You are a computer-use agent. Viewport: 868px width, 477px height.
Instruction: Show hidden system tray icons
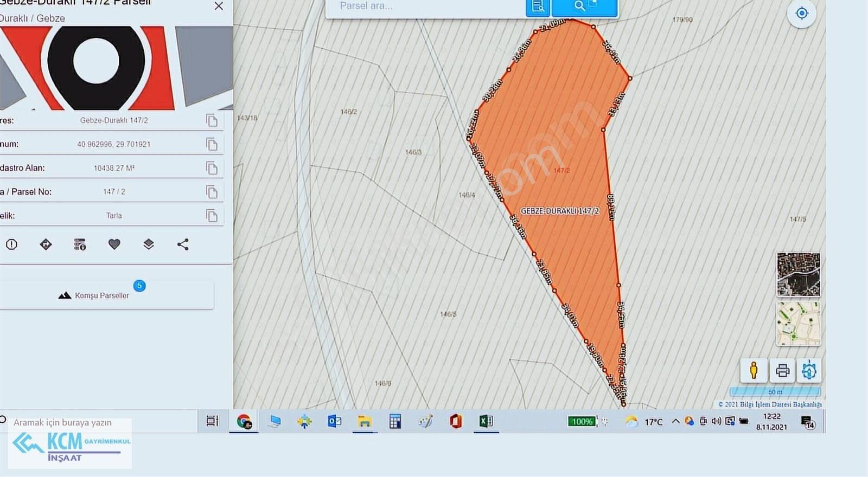(675, 421)
